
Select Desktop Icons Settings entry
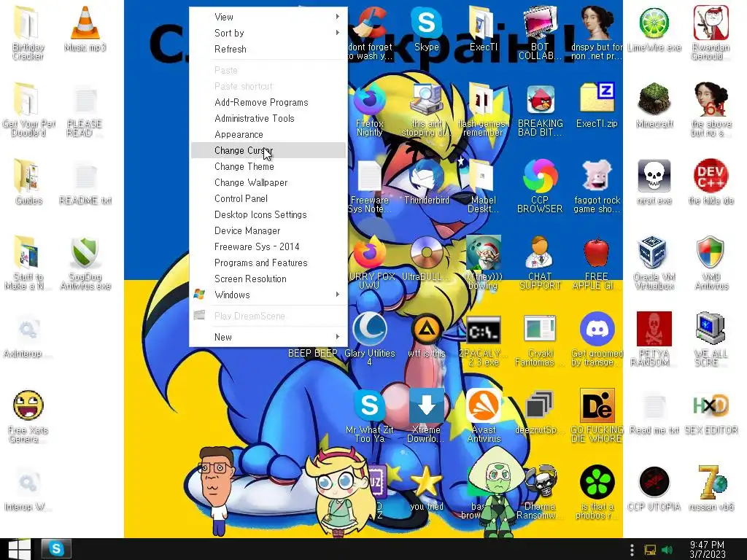(268, 214)
